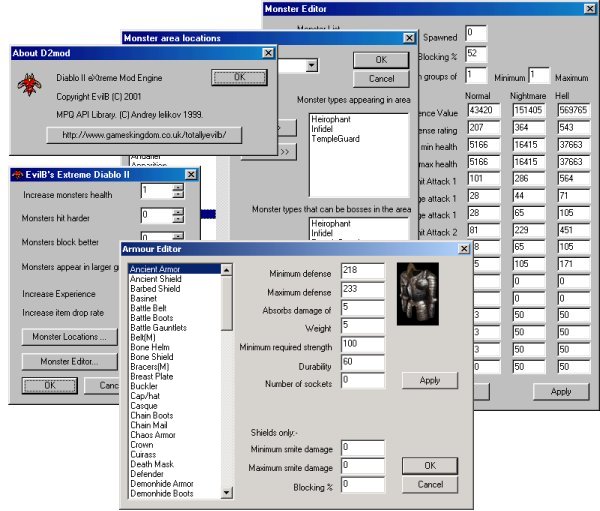Click the red demon icon in About D2mod
This screenshot has height=511, width=600.
click(29, 85)
